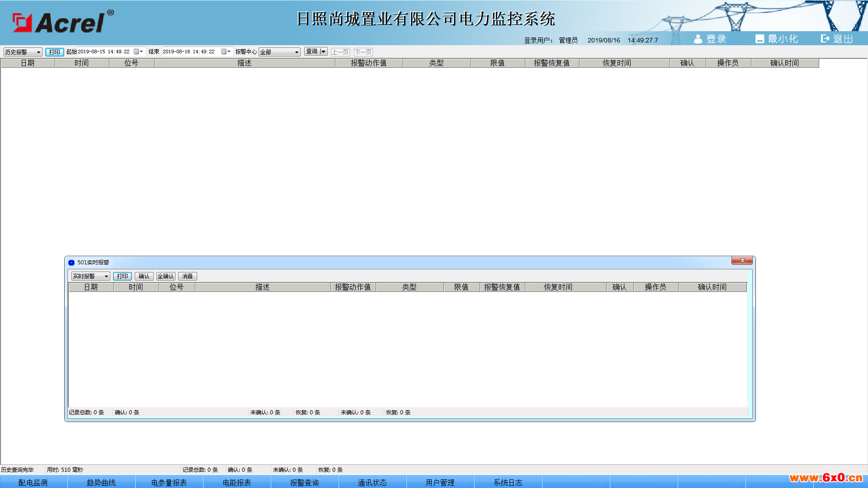Switch to 趋势曲线 tab

(101, 482)
